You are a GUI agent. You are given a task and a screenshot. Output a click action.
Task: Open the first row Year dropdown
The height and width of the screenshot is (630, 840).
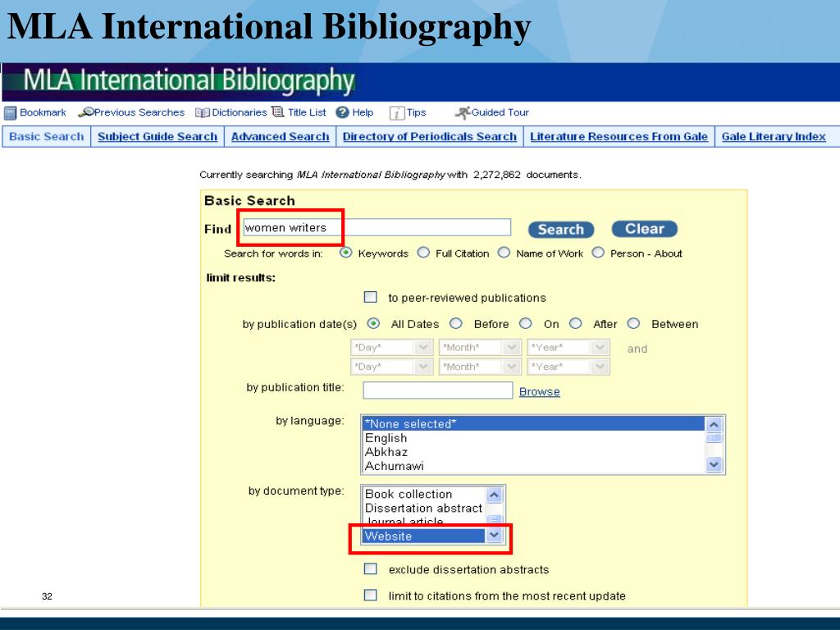click(x=568, y=347)
